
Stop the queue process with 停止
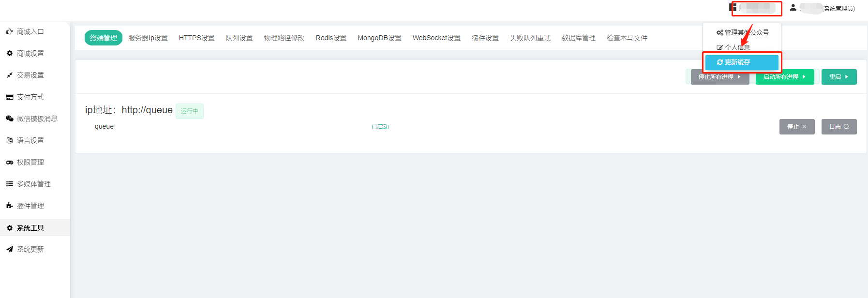pyautogui.click(x=797, y=127)
